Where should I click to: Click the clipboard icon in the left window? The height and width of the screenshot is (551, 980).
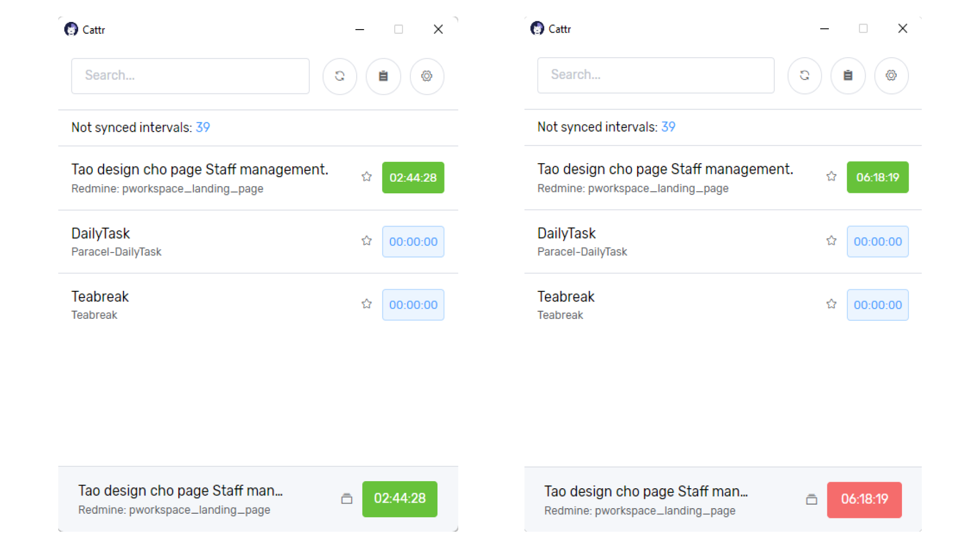[383, 76]
